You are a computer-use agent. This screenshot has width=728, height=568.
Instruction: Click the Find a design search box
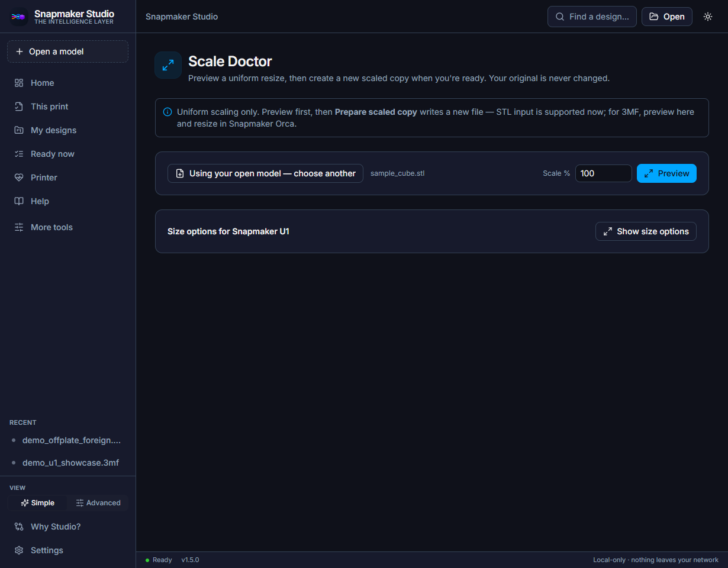click(x=592, y=17)
